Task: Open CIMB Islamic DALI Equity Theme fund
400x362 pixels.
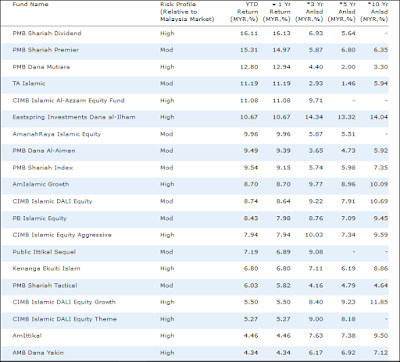Action: 65,319
